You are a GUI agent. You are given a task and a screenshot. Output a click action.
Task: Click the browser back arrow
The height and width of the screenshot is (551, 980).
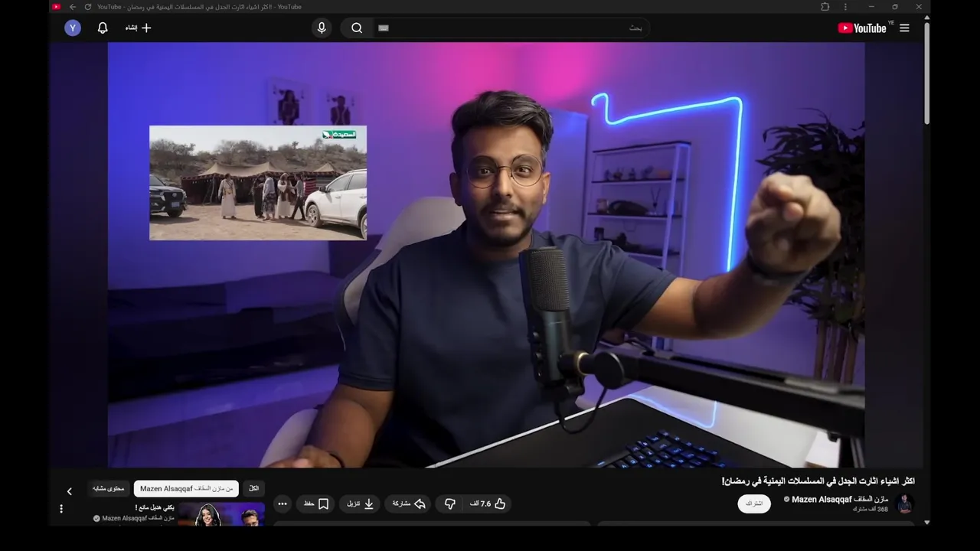point(73,7)
